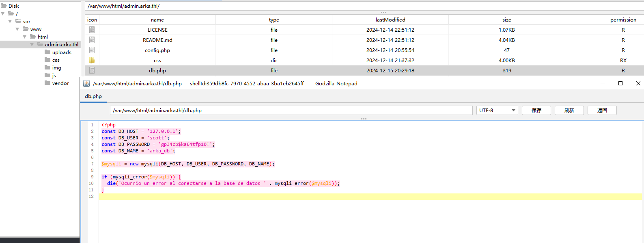
Task: Click the 2024-12-14 20:55:54 date cell
Action: [390, 50]
